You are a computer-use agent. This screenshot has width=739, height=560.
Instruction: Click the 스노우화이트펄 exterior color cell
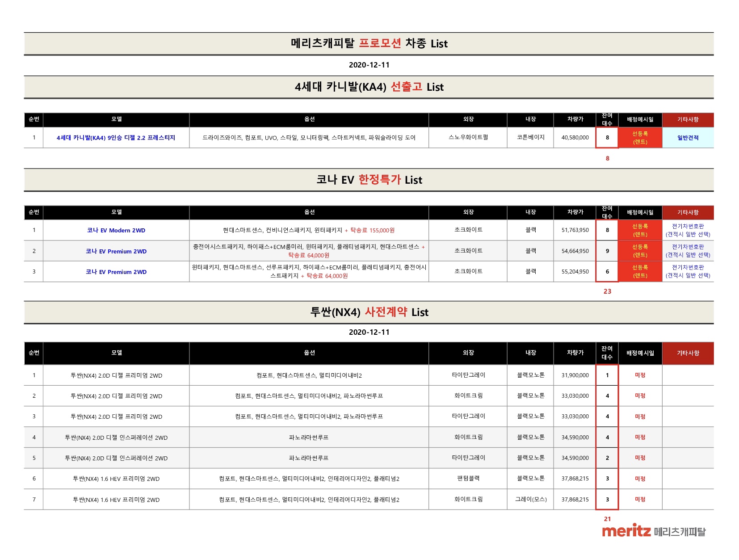pos(468,138)
